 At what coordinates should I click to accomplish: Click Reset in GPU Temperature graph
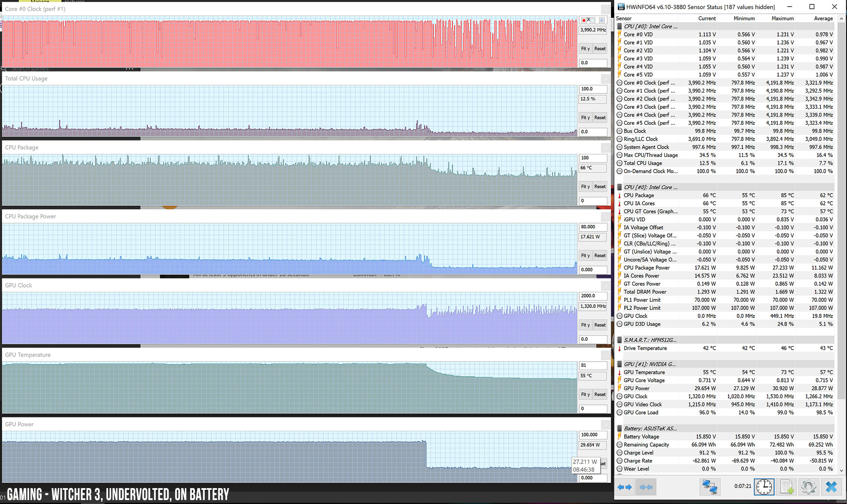(x=600, y=395)
